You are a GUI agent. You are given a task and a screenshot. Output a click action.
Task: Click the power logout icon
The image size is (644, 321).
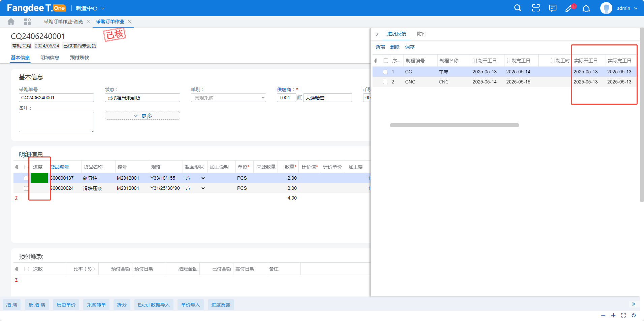click(x=634, y=315)
